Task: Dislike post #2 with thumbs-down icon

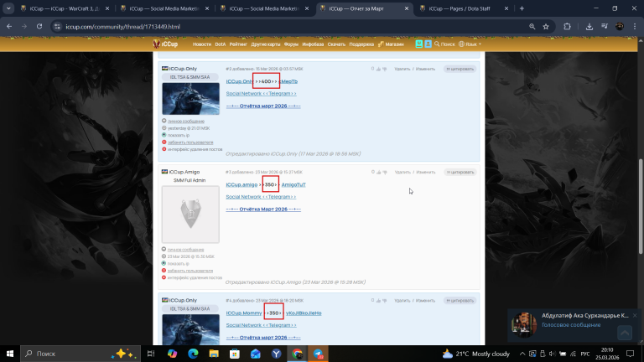Action: 384,69
